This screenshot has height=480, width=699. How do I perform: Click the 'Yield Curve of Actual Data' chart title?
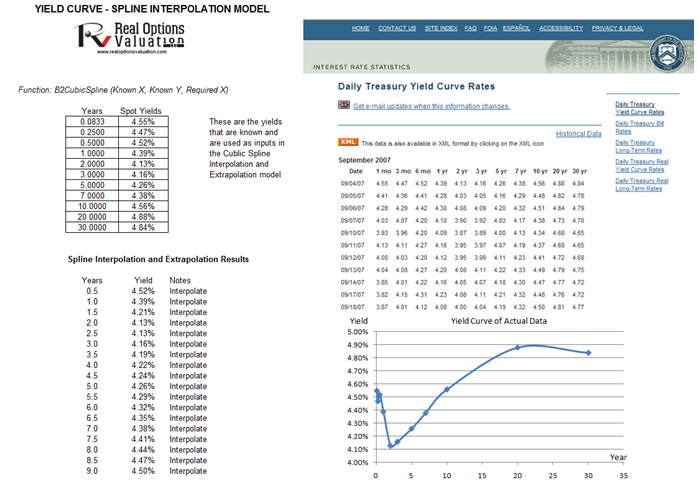click(x=498, y=321)
